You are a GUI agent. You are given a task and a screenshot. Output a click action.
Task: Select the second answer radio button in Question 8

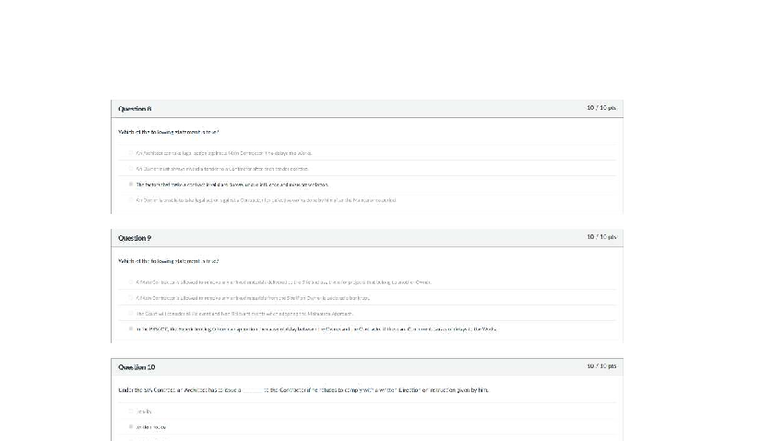pos(131,168)
